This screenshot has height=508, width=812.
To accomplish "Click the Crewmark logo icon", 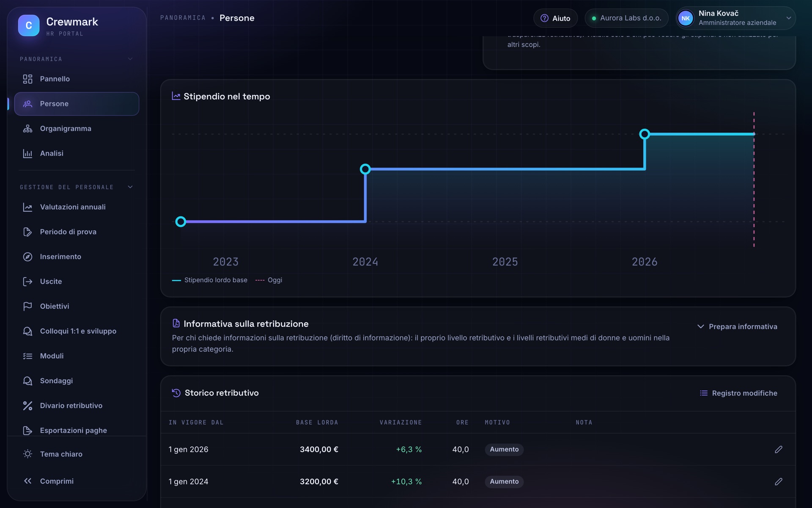I will tap(29, 25).
